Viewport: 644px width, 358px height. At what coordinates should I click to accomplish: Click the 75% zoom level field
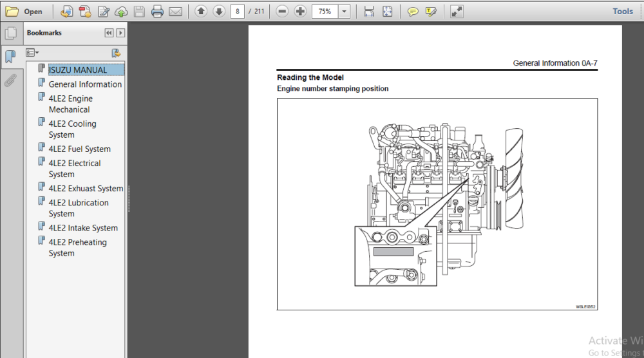point(325,12)
